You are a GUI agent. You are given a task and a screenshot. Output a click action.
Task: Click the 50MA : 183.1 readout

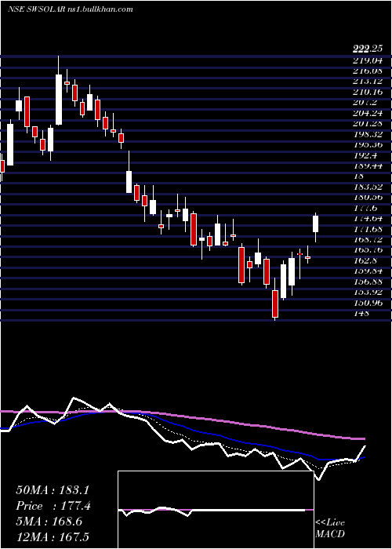click(54, 490)
